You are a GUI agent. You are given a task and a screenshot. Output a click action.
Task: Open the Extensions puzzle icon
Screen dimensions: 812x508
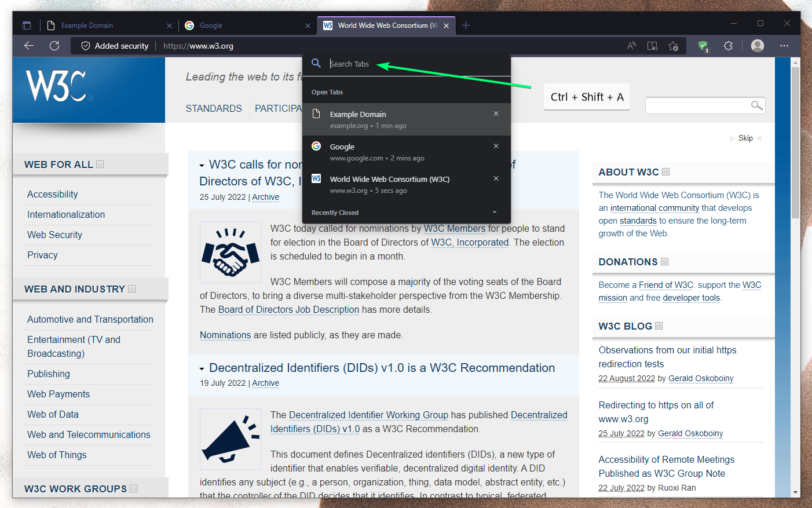[728, 46]
